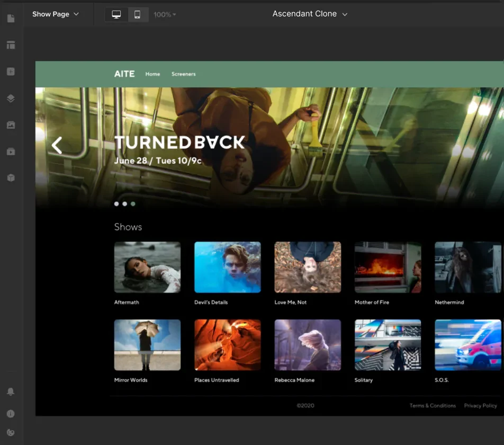Open the info circle icon
Viewport: 504px width, 445px height.
11,414
